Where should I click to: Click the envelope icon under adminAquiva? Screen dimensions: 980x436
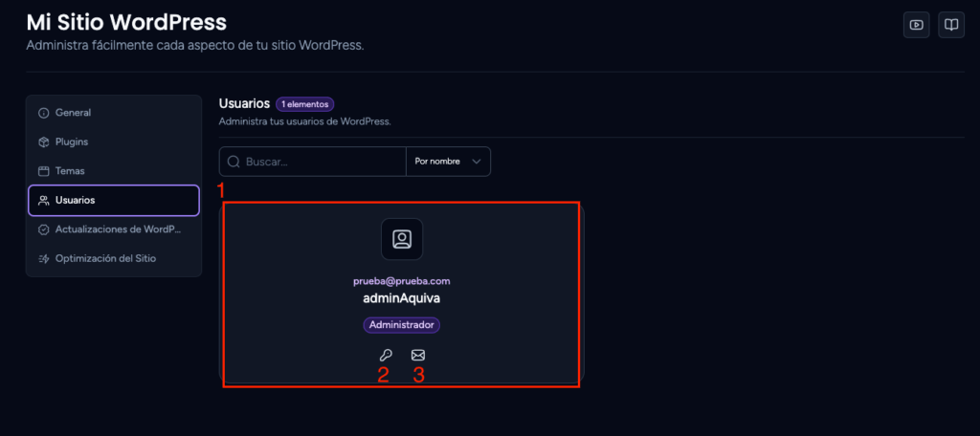[x=418, y=356]
